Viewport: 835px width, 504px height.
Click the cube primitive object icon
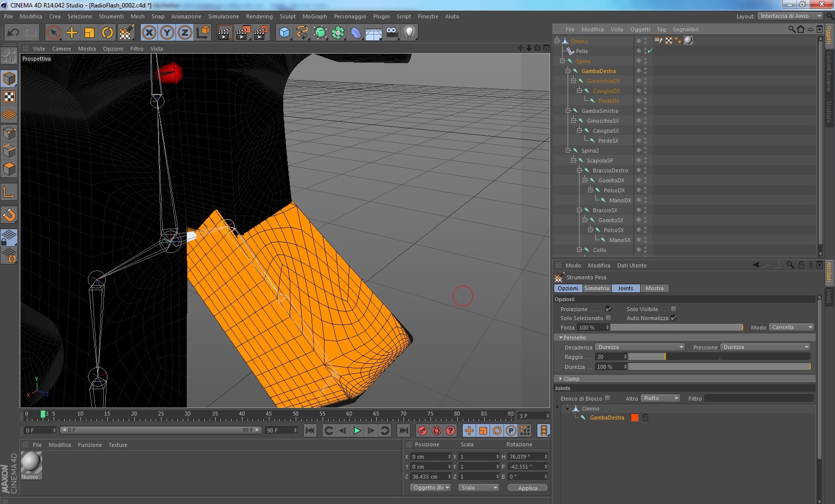coord(284,33)
